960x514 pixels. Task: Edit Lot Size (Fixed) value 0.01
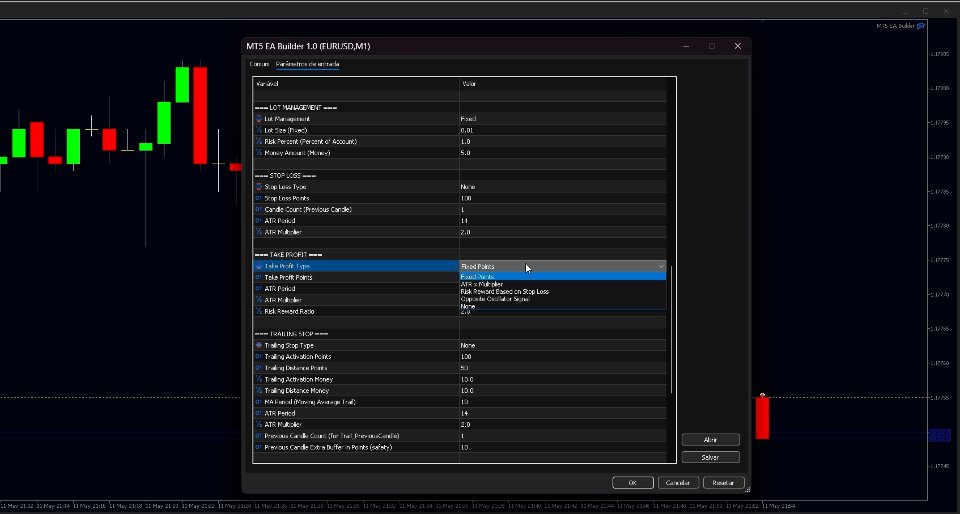563,130
